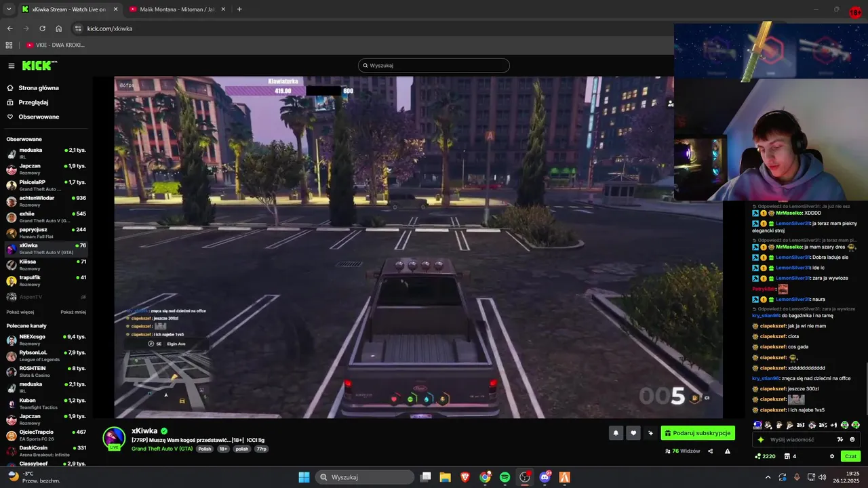
Task: Open trapulfik channel in sidebar
Action: [x=46, y=281]
